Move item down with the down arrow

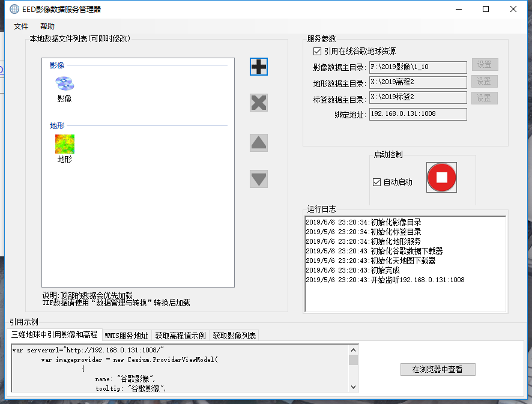259,179
